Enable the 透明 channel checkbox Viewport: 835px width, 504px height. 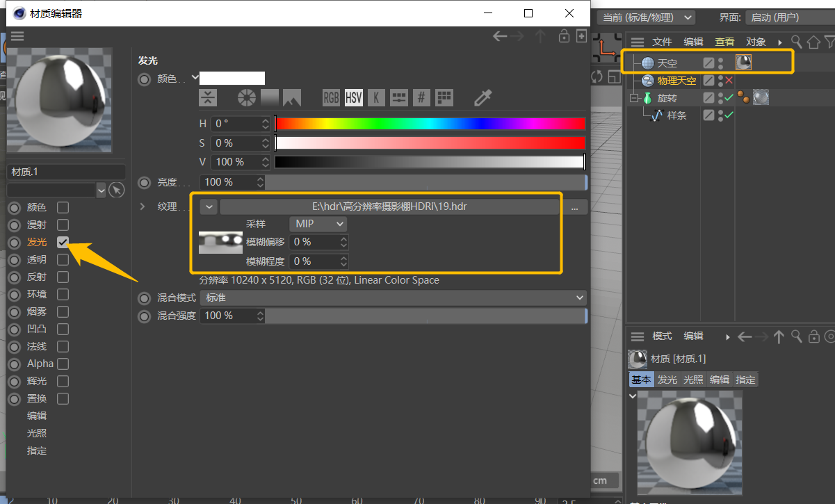click(63, 259)
